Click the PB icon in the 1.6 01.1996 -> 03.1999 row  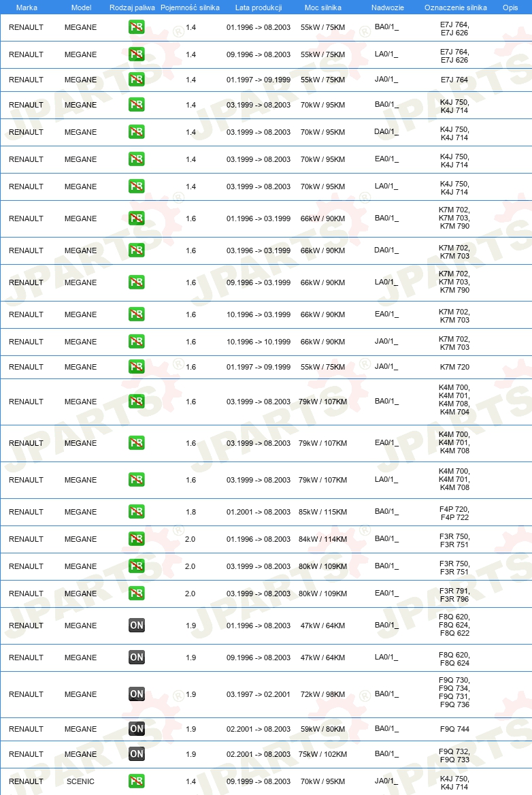coord(136,218)
